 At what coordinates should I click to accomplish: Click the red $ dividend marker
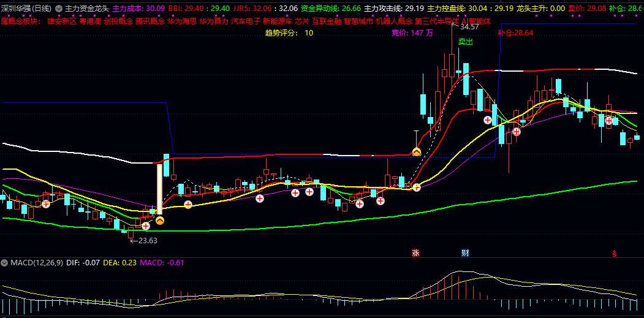[x=614, y=253]
